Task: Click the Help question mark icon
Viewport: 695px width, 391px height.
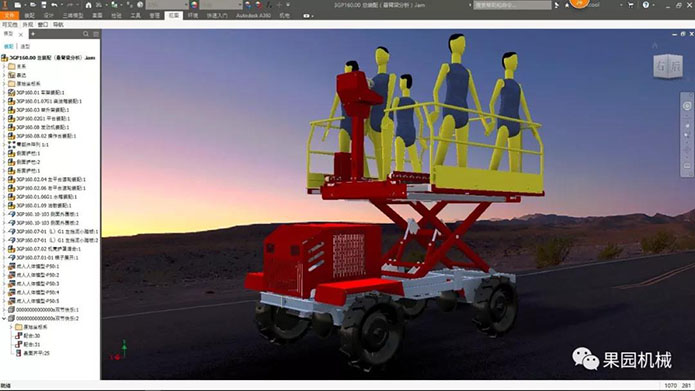Action: (646, 5)
